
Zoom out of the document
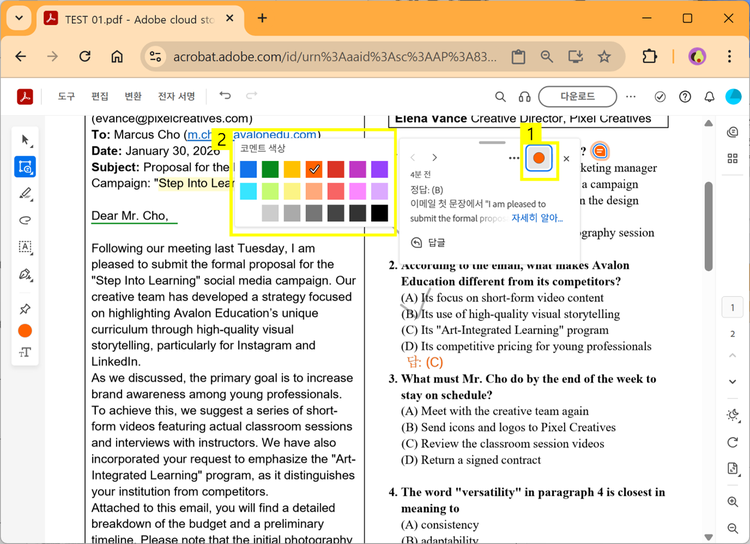coord(732,528)
